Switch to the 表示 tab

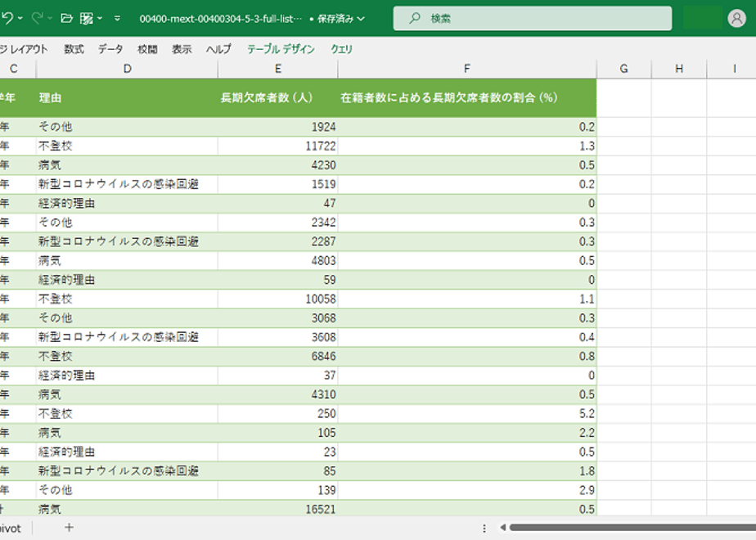[182, 49]
